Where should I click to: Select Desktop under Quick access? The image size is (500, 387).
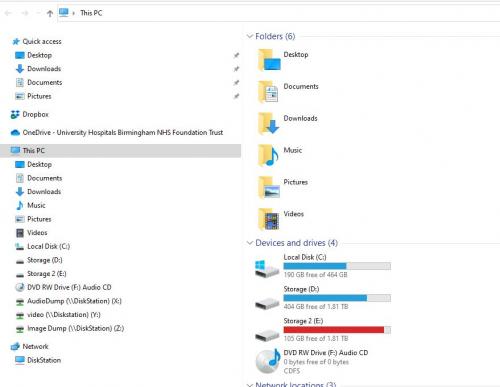pyautogui.click(x=39, y=55)
